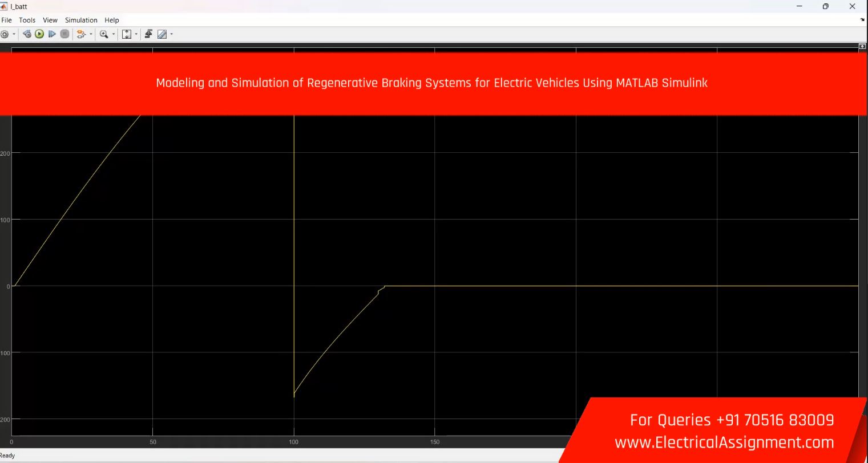Click the dock scope arrow in menu bar
868x463 pixels.
[x=862, y=20]
